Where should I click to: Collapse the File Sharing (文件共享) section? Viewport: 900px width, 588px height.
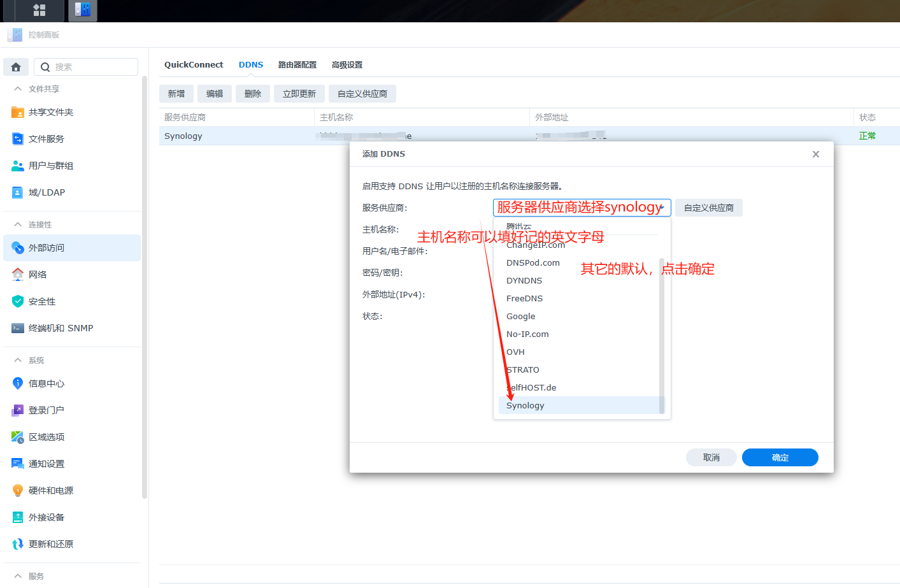pyautogui.click(x=18, y=89)
